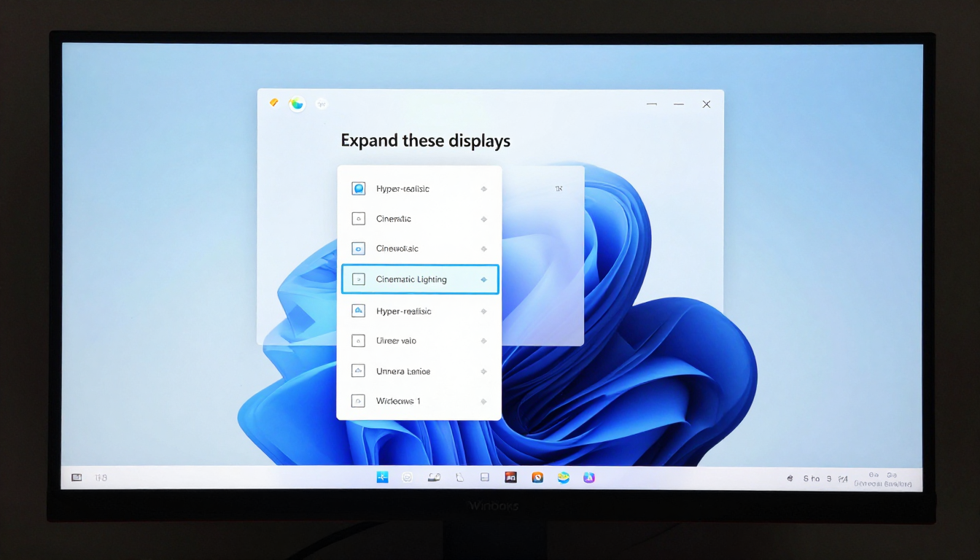Click the "Expand these displays" heading
980x560 pixels.
(426, 141)
